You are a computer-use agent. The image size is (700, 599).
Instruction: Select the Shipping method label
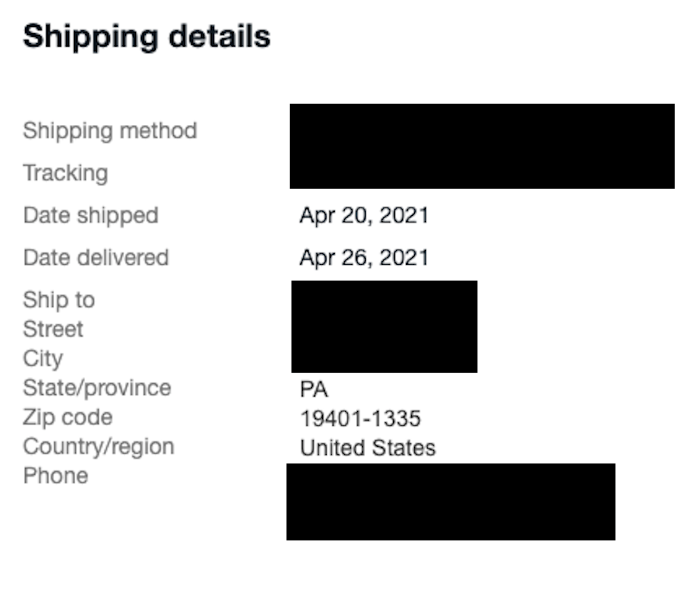tap(110, 131)
